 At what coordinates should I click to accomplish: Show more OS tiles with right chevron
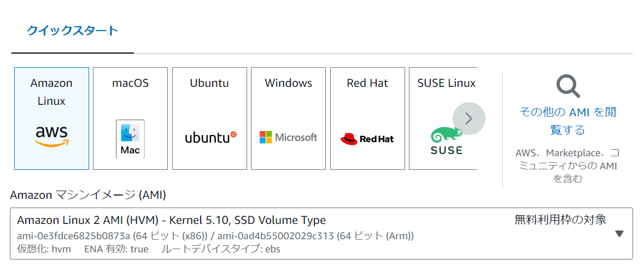pos(469,119)
